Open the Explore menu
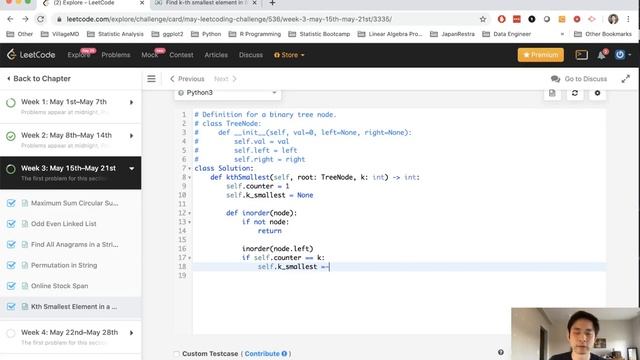The width and height of the screenshot is (640, 360). 79,55
